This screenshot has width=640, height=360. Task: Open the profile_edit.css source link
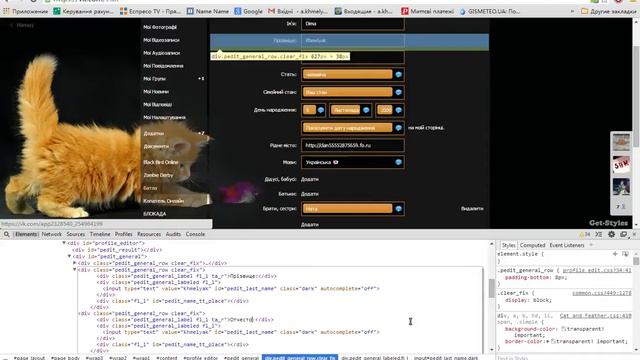(x=597, y=270)
